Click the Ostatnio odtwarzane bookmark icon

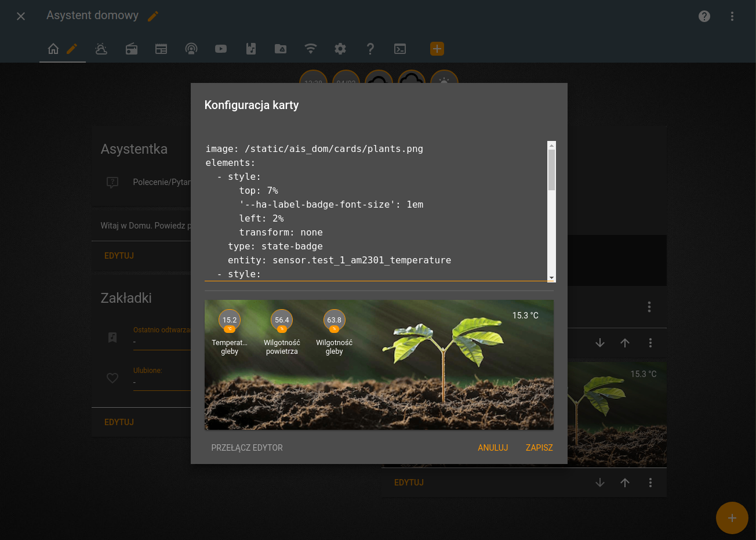112,337
